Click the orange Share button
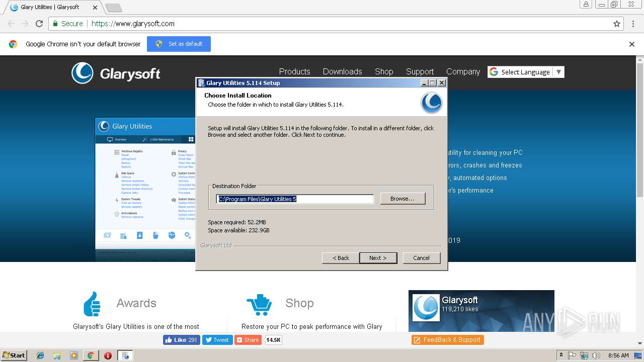Viewport: 644px width, 362px height. pos(248,340)
